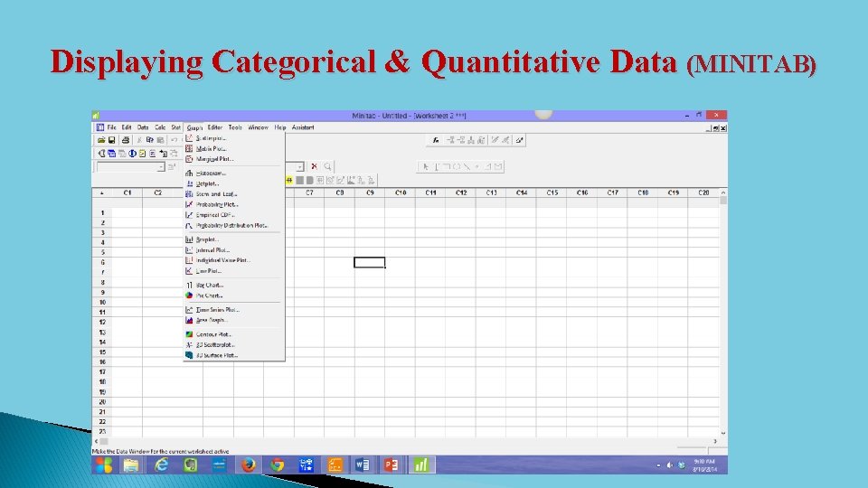Click the yellow highlighted brush icon
The height and width of the screenshot is (488, 868).
(x=289, y=181)
